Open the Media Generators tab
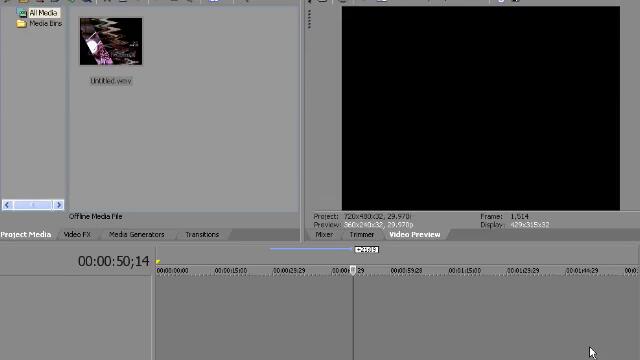This screenshot has height=360, width=640. point(137,235)
